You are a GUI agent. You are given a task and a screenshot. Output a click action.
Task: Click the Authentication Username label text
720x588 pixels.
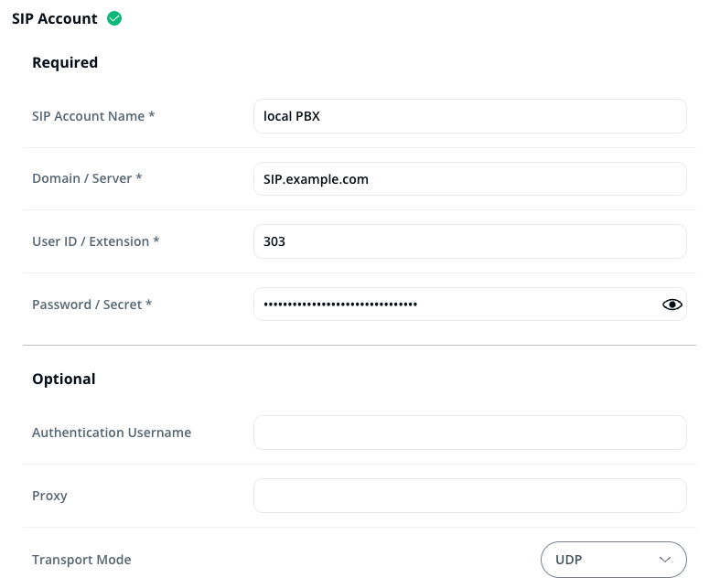(x=112, y=433)
